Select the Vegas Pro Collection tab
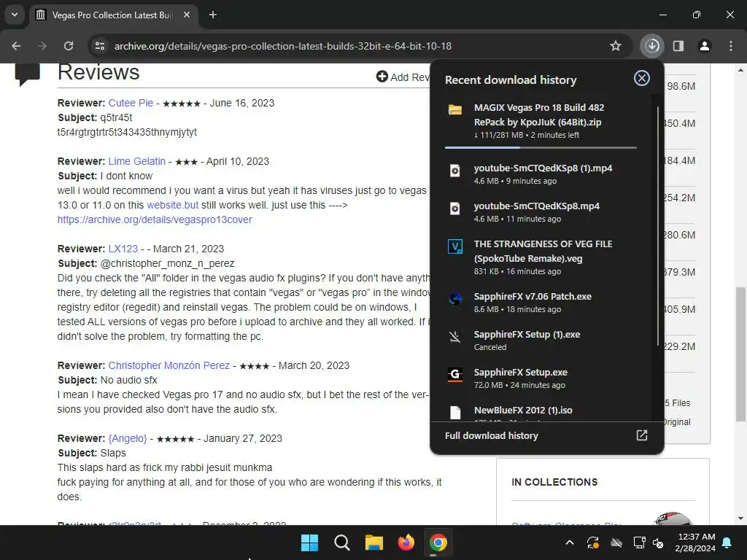747x560 pixels. click(x=112, y=15)
